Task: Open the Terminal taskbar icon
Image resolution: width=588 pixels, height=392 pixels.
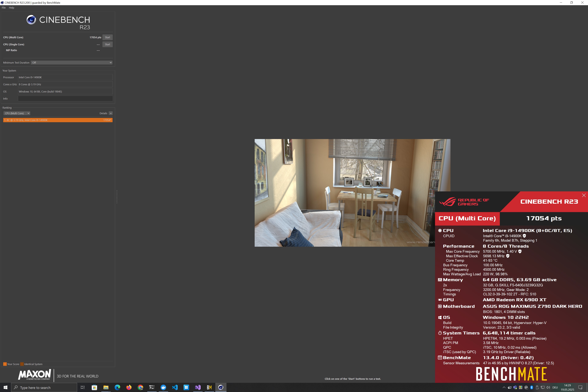Action: coord(152,388)
